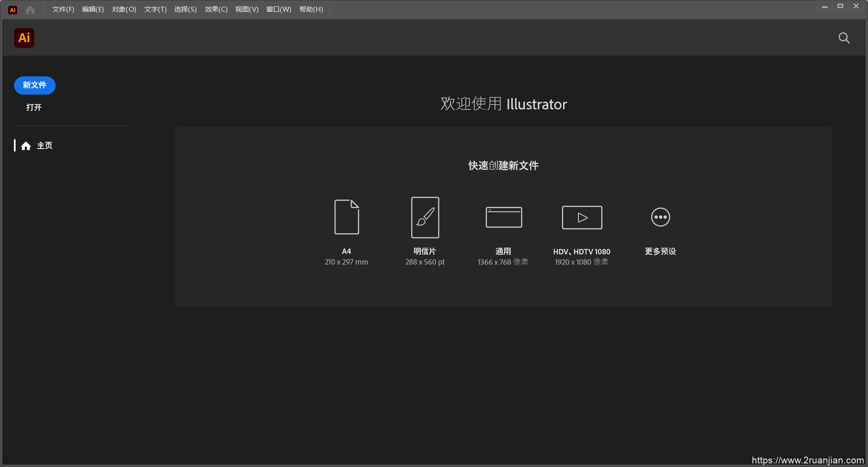Image resolution: width=868 pixels, height=467 pixels.
Task: Click the 288 x 560 pt size text
Action: point(425,262)
